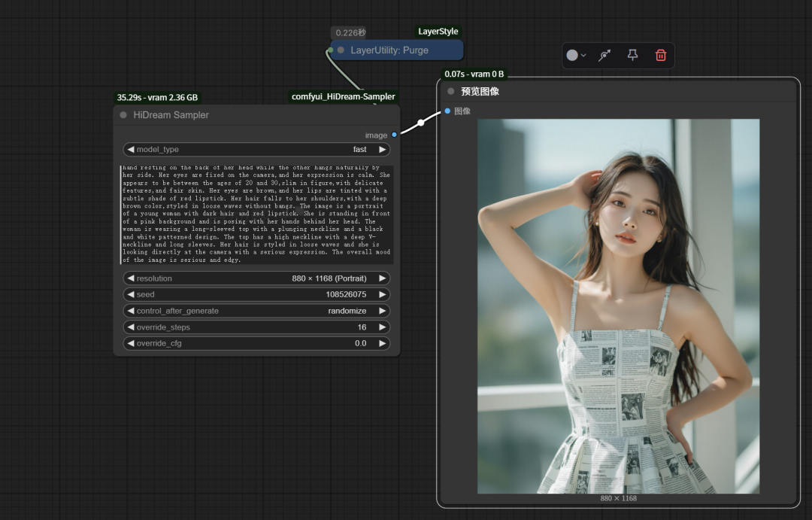The image size is (812, 520).
Task: Increase seed value with right arrow
Action: click(x=382, y=294)
